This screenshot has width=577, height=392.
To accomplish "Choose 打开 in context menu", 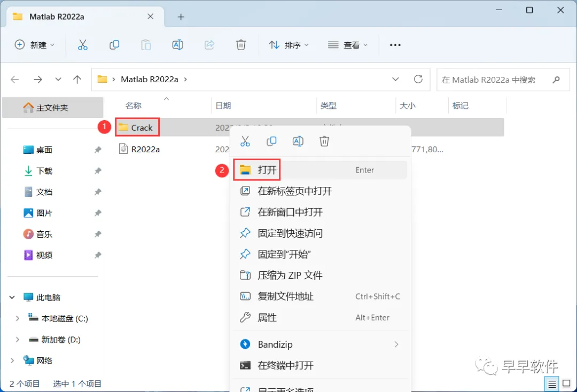I will [320, 170].
